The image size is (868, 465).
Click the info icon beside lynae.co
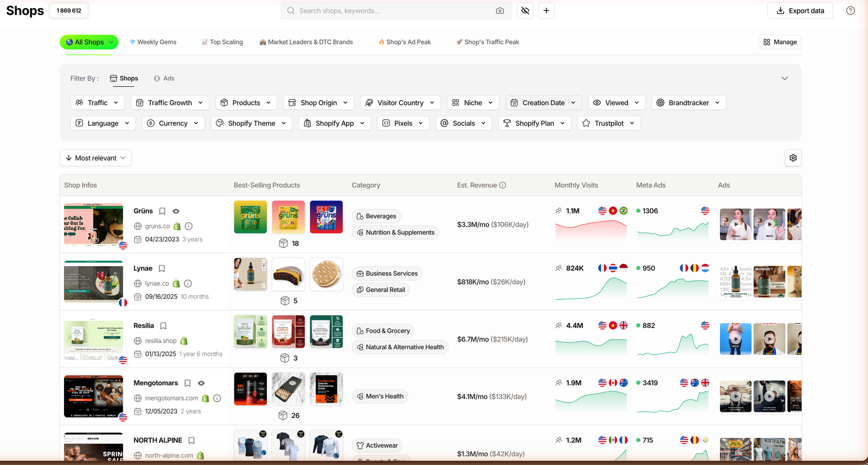point(188,283)
